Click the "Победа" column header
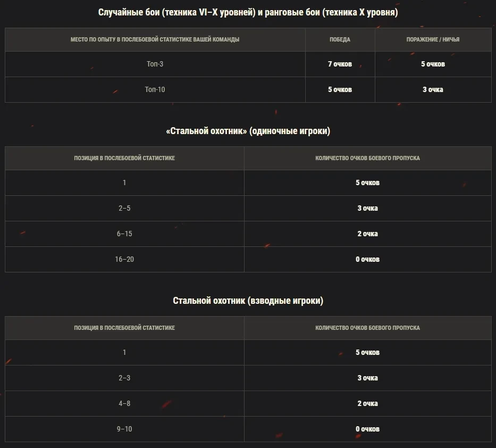The height and width of the screenshot is (448, 496). (340, 40)
